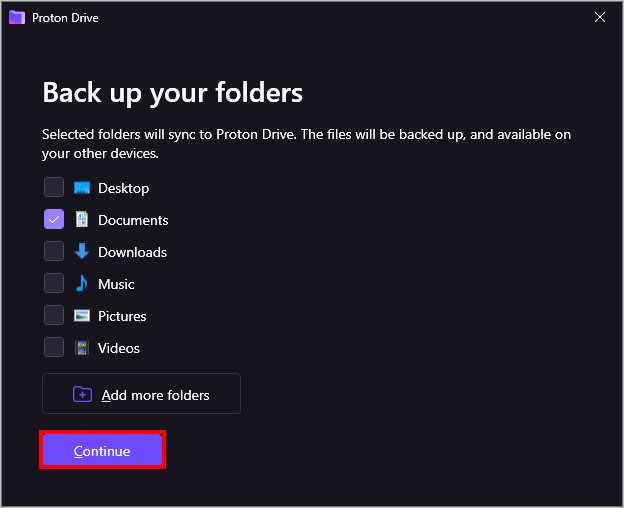Click the Documents folder icon

tap(82, 220)
